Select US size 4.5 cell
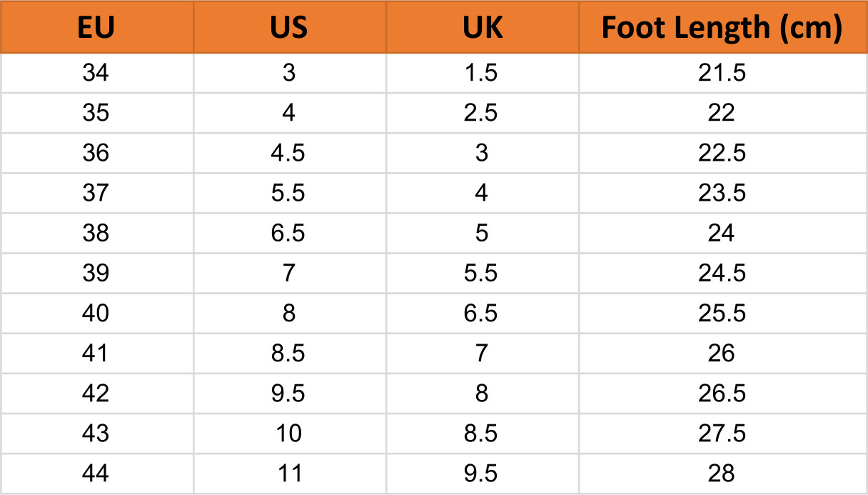This screenshot has width=868, height=495. [289, 153]
